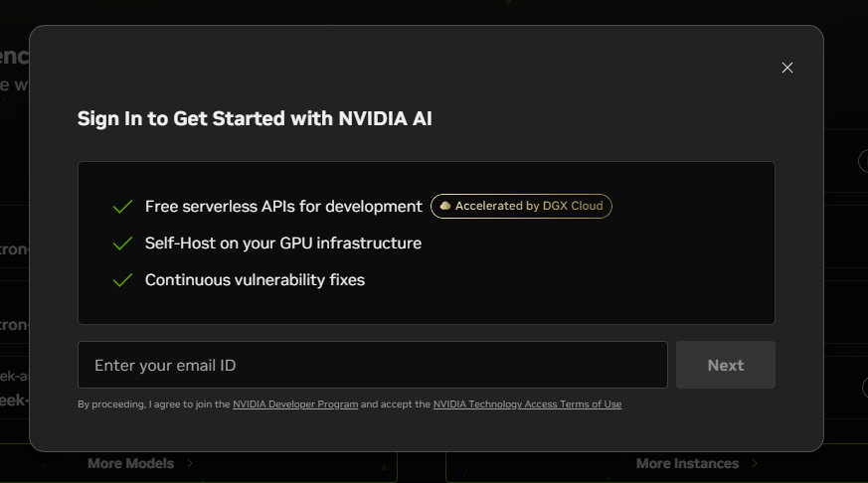
Task: Click the Continuous vulnerability fixes text
Action: (x=255, y=280)
